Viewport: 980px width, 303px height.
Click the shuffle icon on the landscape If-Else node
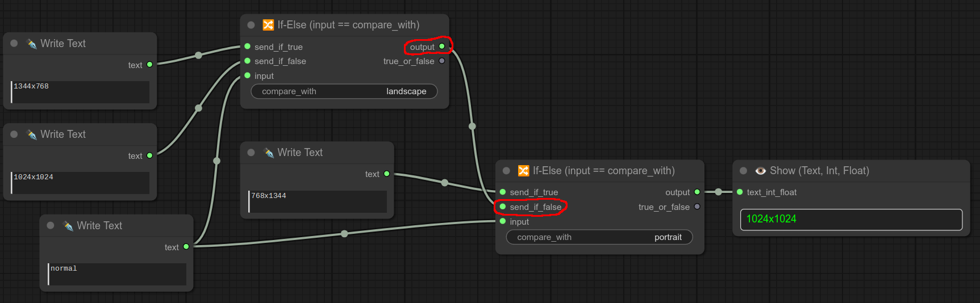point(268,25)
